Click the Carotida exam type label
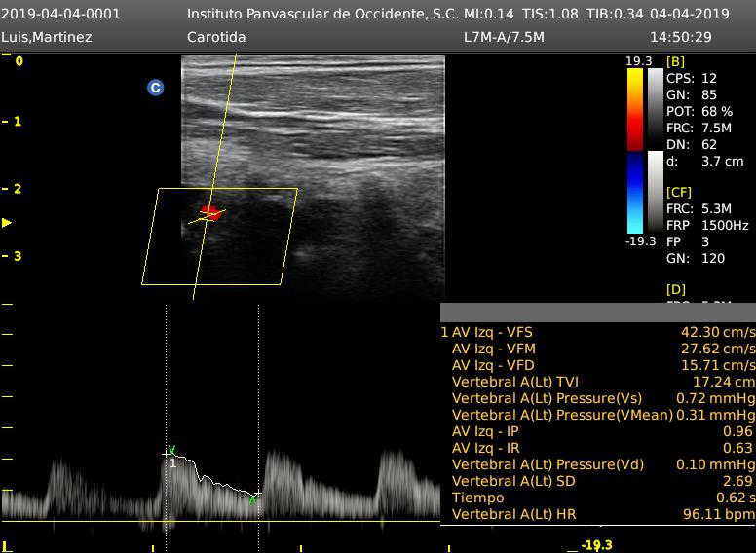 point(216,37)
